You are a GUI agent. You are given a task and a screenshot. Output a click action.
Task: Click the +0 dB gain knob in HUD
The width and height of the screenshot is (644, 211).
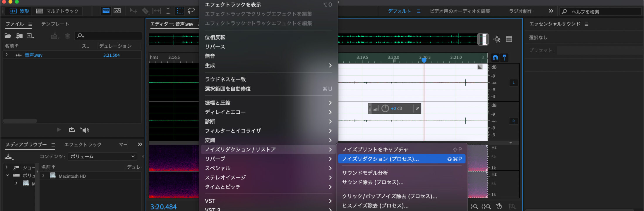[385, 108]
